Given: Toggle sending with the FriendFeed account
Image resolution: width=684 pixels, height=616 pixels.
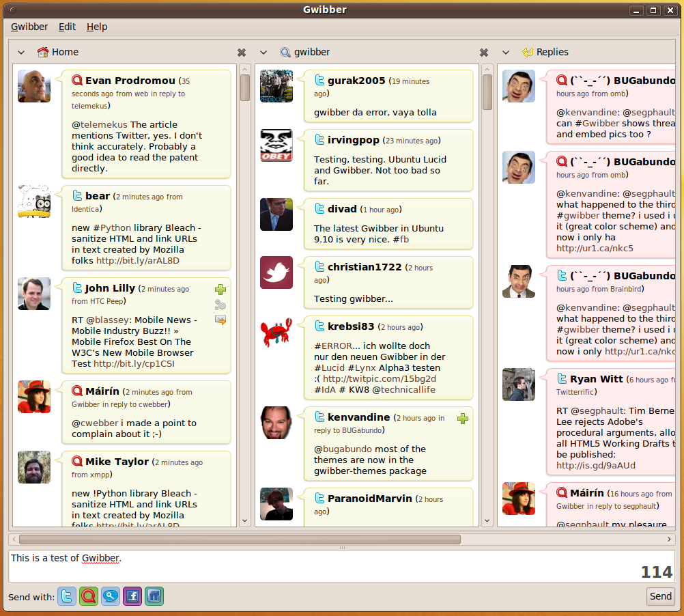Looking at the screenshot, I should (x=154, y=596).
